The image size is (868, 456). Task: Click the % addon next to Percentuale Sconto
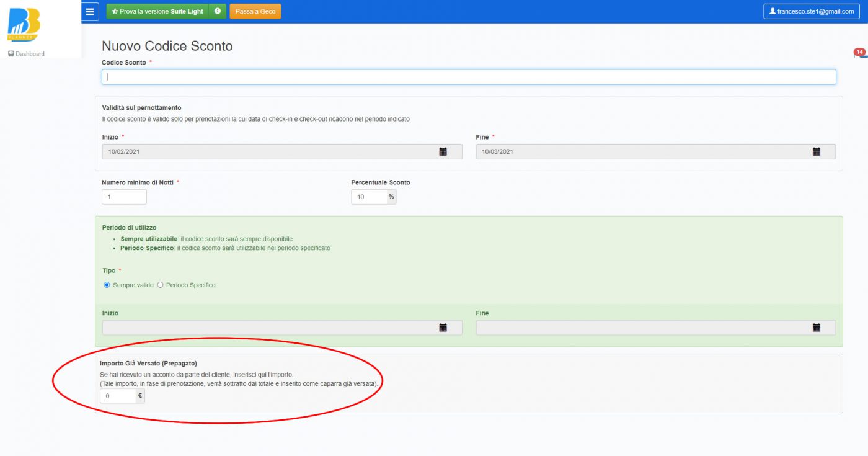coord(391,197)
